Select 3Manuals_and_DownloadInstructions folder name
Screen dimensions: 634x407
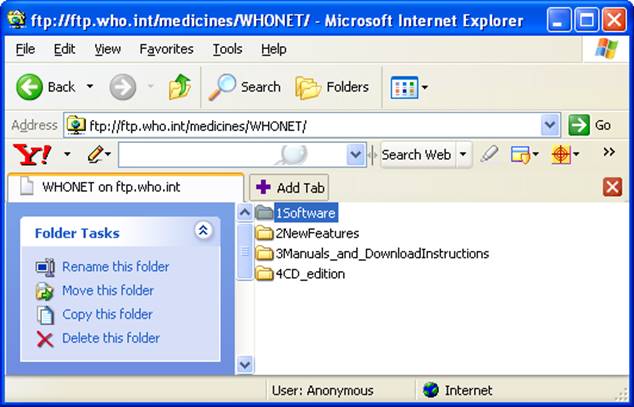coord(382,254)
